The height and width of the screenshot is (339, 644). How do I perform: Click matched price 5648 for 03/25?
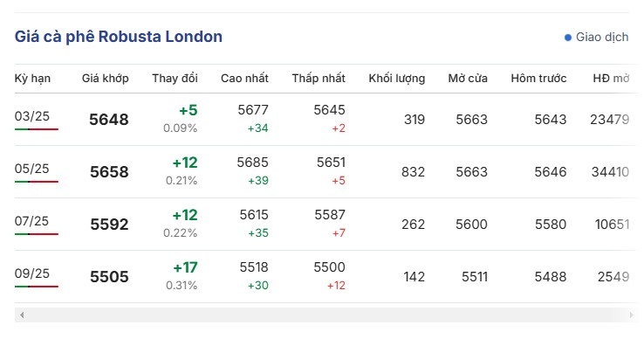[109, 120]
